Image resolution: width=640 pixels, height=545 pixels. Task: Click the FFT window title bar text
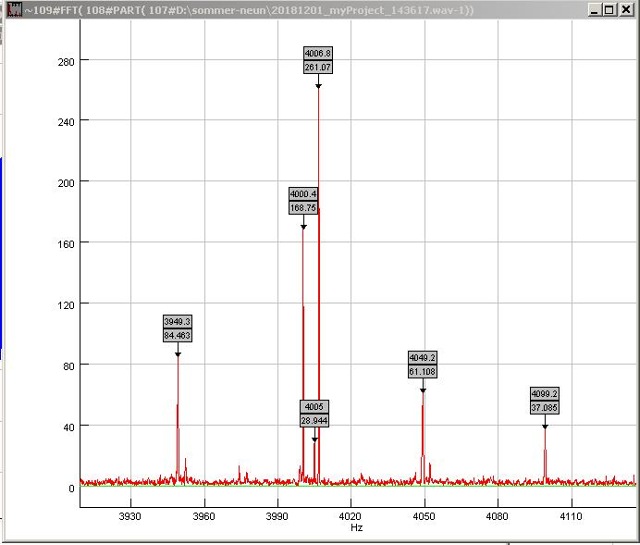pyautogui.click(x=250, y=9)
